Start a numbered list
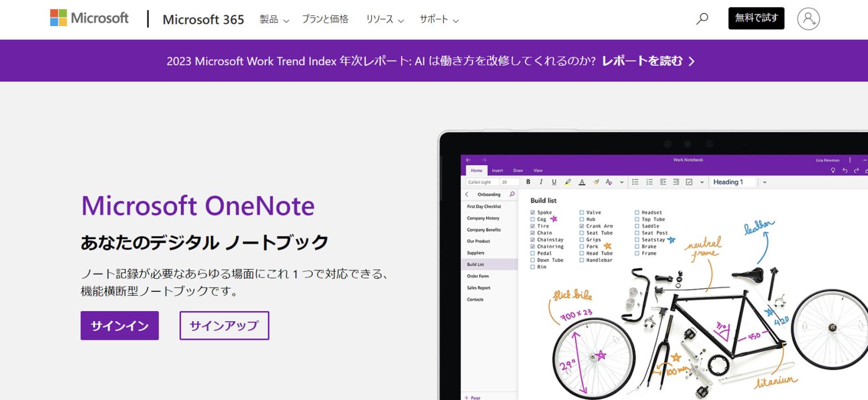The height and width of the screenshot is (400, 868). click(650, 182)
